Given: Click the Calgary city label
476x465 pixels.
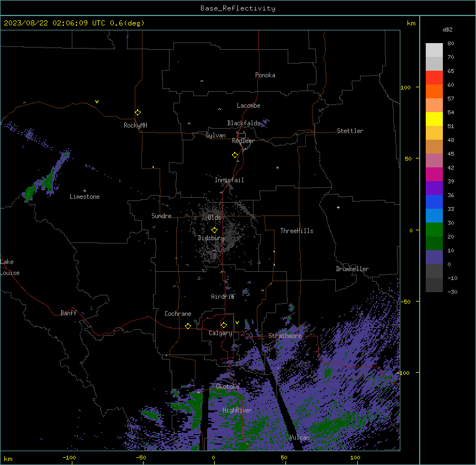Looking at the screenshot, I should click(x=220, y=333).
